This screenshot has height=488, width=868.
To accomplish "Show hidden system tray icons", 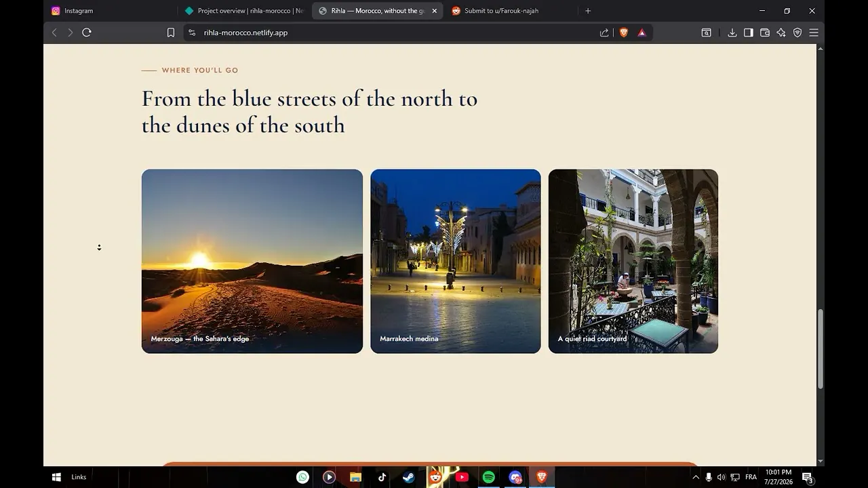I will click(x=695, y=477).
